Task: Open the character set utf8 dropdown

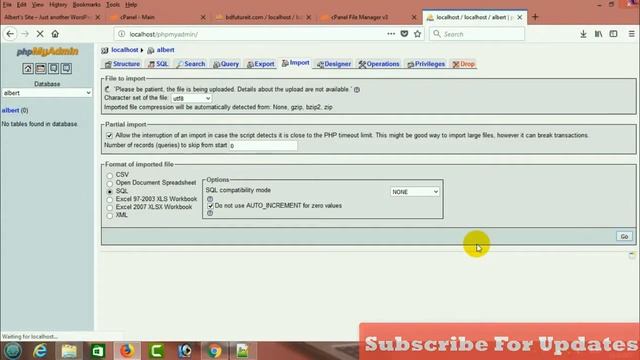Action: click(x=191, y=98)
